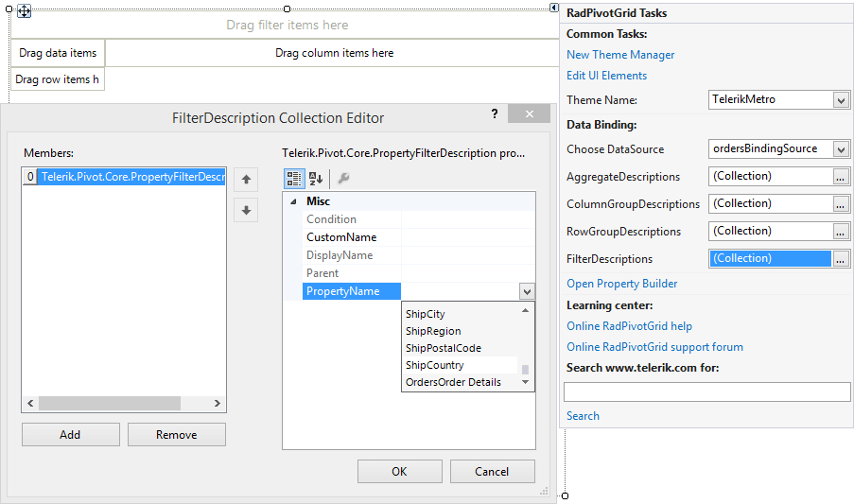Open ColumnGroupDescriptions collection ellipsis button
The height and width of the screenshot is (504, 854).
[x=841, y=204]
